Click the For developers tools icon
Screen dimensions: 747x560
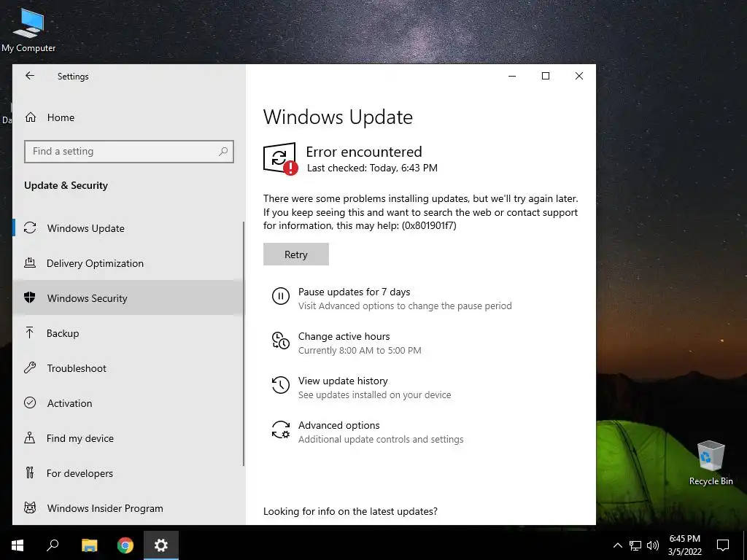coord(30,472)
